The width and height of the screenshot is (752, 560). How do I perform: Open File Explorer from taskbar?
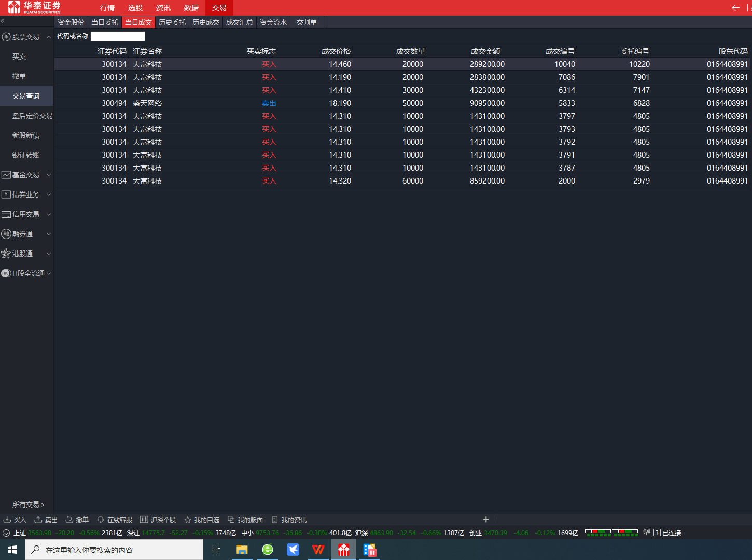coord(242,550)
